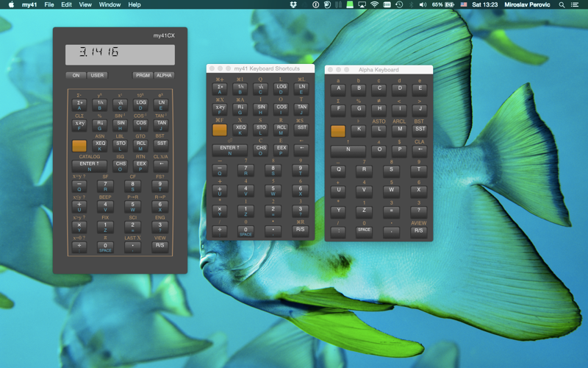Click the LN key on my41CX calculator
The width and height of the screenshot is (588, 368).
point(161,105)
